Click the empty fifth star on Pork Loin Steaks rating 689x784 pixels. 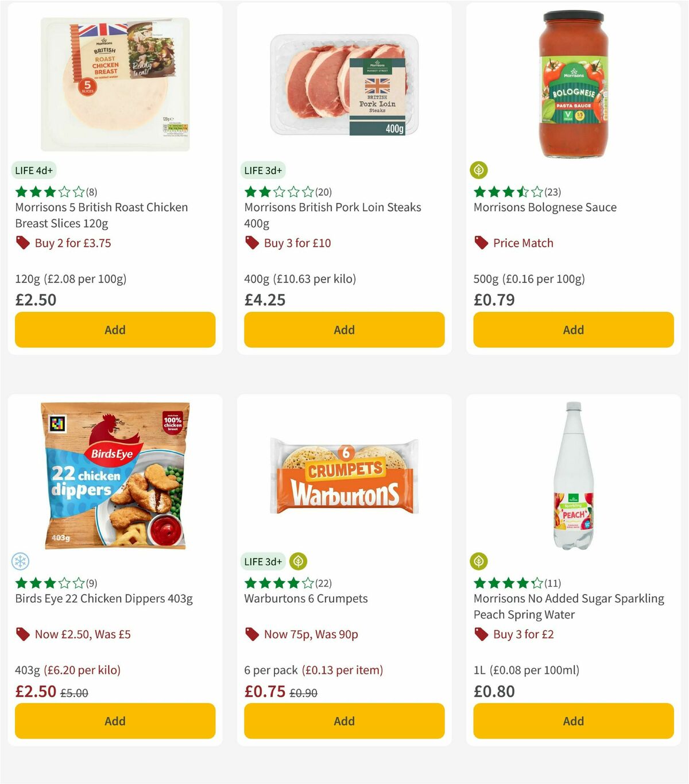(308, 192)
